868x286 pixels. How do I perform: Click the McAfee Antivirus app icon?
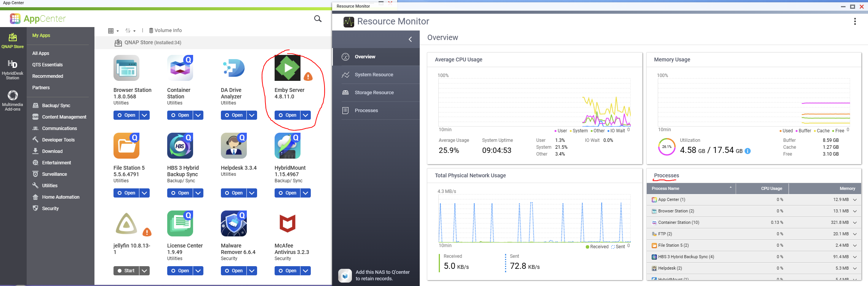288,223
